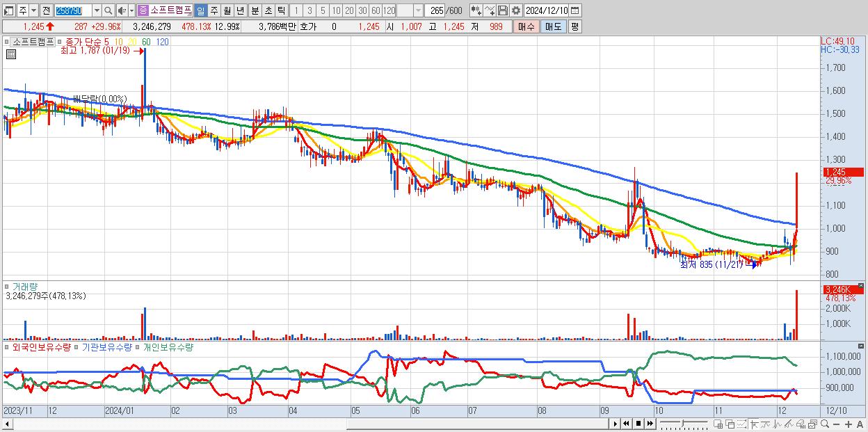868x432 pixels.
Task: Switch to the 틱 tick period
Action: [x=281, y=10]
